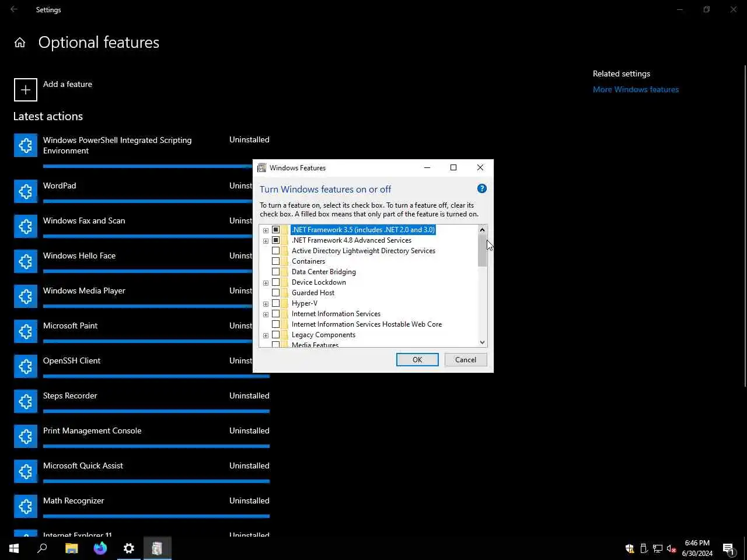
Task: Switch to Windows Features taskbar button
Action: pos(158,548)
